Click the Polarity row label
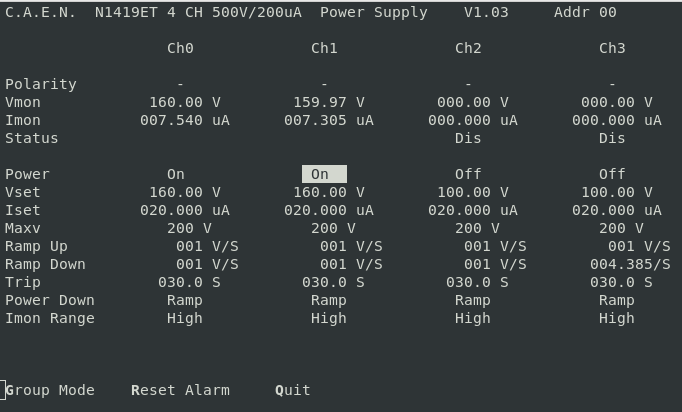The height and width of the screenshot is (412, 682). click(41, 84)
